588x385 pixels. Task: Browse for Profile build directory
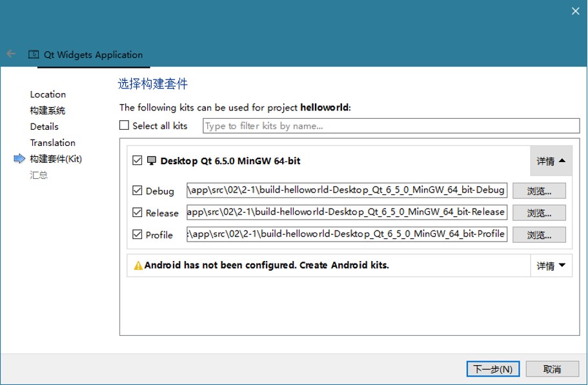coord(539,235)
